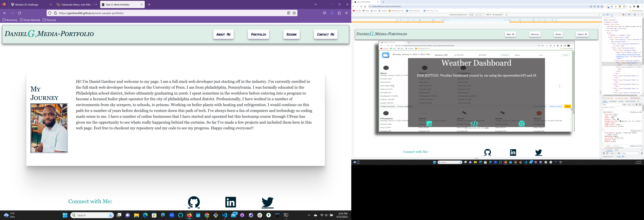
Task: Toggle the device toolbar in DevTools
Action: click(x=607, y=15)
